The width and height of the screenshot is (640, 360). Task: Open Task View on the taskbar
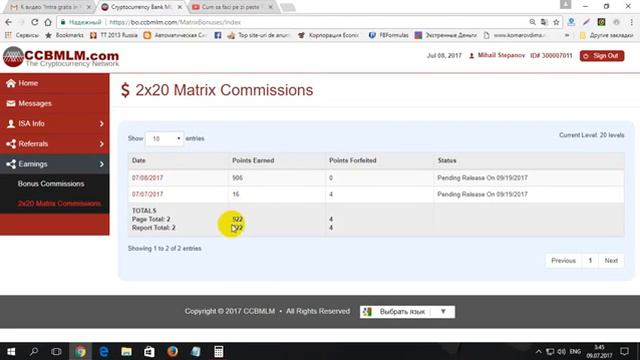pyautogui.click(x=56, y=351)
